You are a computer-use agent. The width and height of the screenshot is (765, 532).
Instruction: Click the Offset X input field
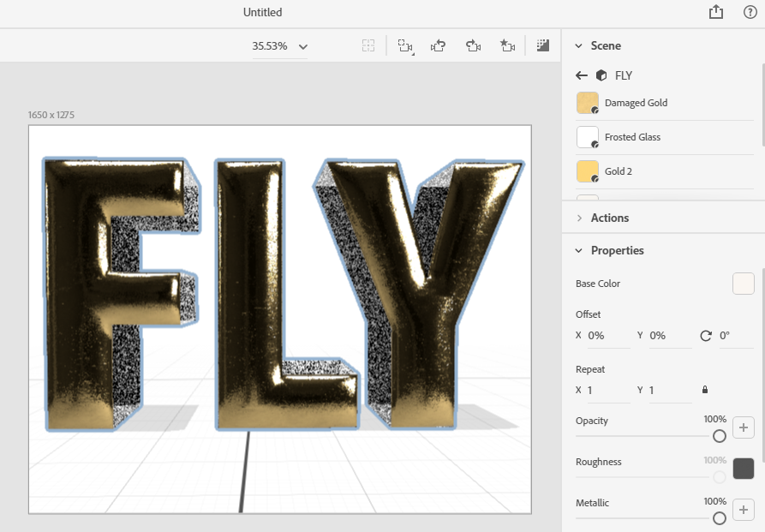[607, 336]
